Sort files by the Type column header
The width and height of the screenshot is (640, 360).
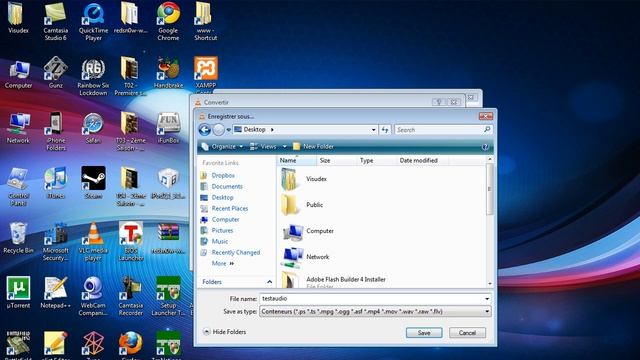(376, 160)
